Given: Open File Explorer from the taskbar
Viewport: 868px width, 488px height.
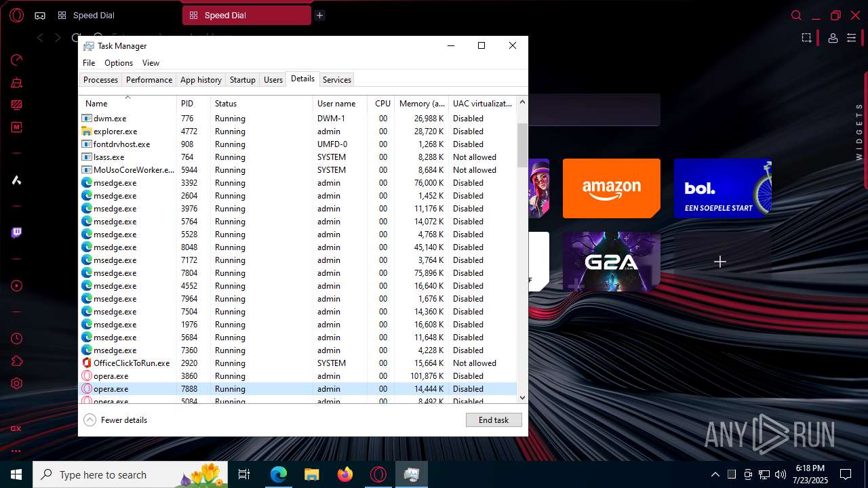Looking at the screenshot, I should tap(312, 474).
